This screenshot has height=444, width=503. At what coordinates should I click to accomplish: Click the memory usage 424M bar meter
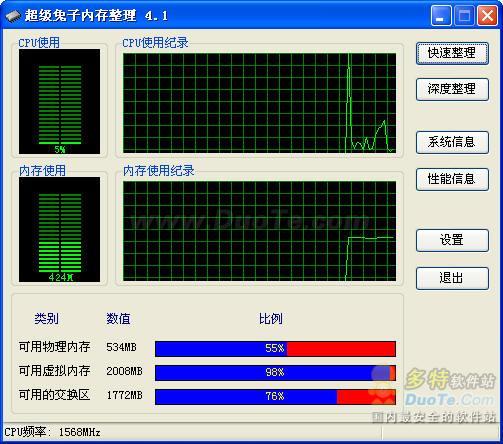59,230
